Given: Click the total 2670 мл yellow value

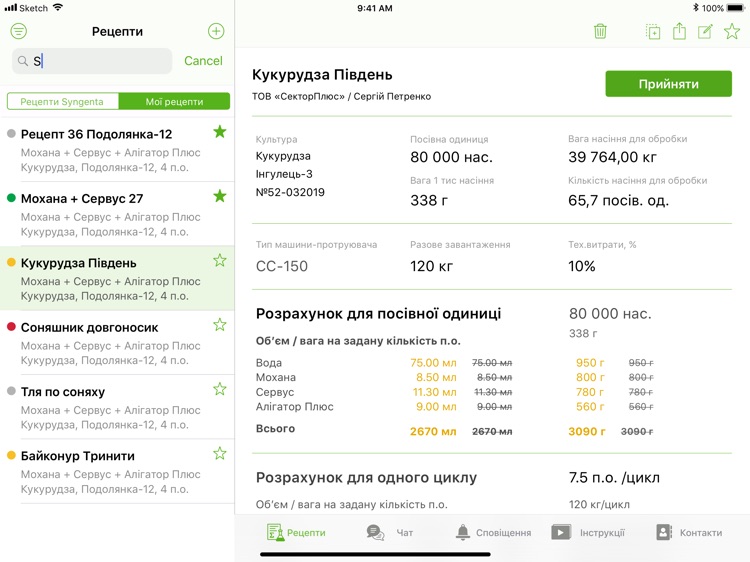Looking at the screenshot, I should coord(433,431).
